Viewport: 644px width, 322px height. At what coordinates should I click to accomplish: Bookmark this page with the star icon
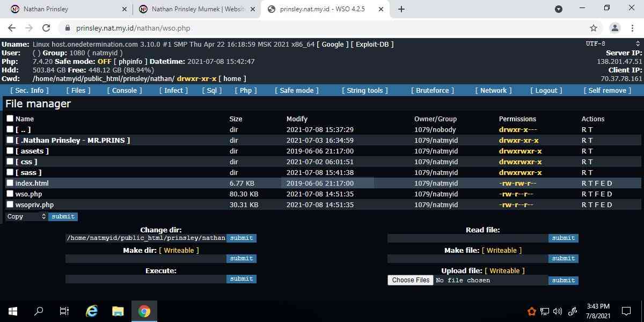(x=594, y=28)
